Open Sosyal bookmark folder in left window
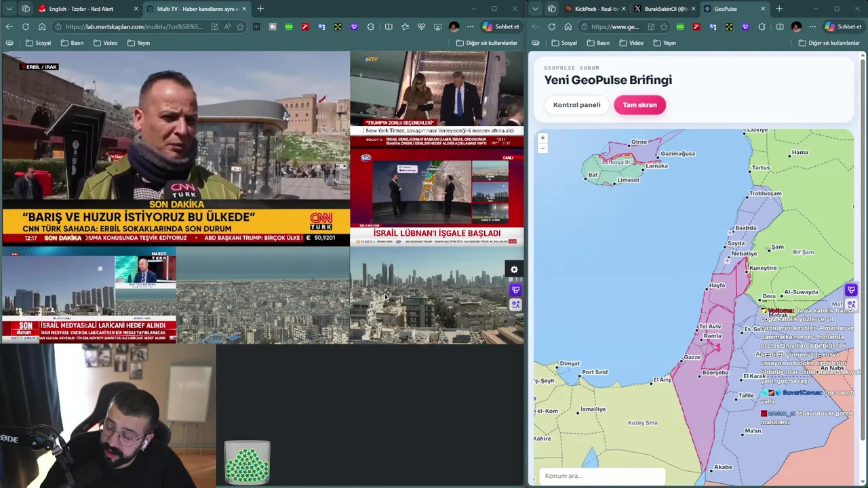This screenshot has width=868, height=488. (x=39, y=43)
